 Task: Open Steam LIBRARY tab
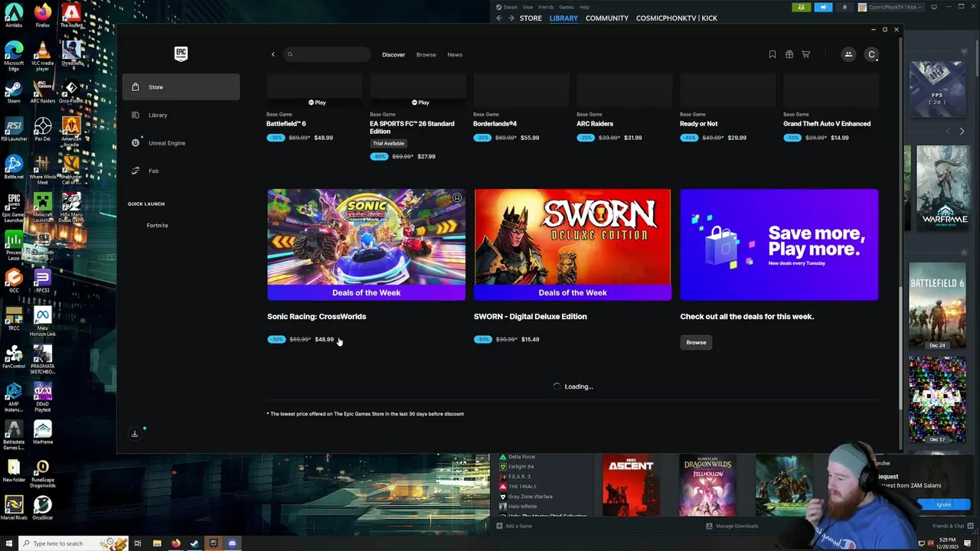563,18
